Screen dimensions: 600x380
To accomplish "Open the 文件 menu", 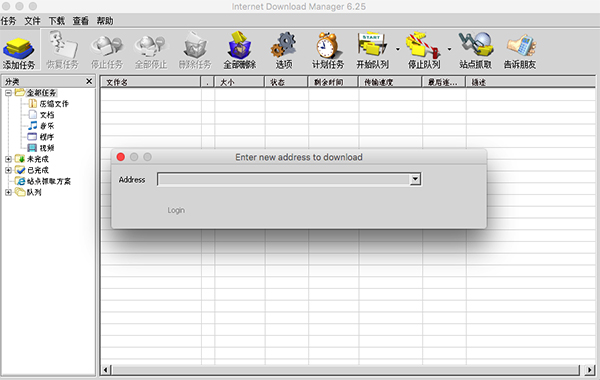I will (33, 21).
